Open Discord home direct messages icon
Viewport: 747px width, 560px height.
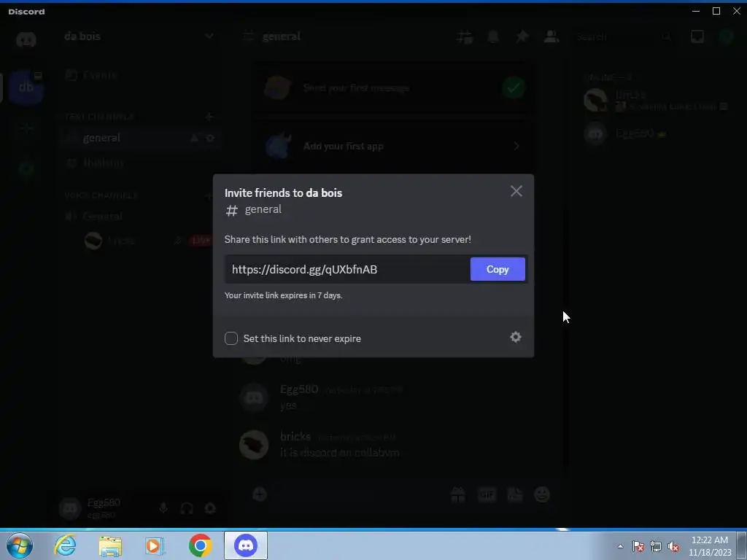26,39
